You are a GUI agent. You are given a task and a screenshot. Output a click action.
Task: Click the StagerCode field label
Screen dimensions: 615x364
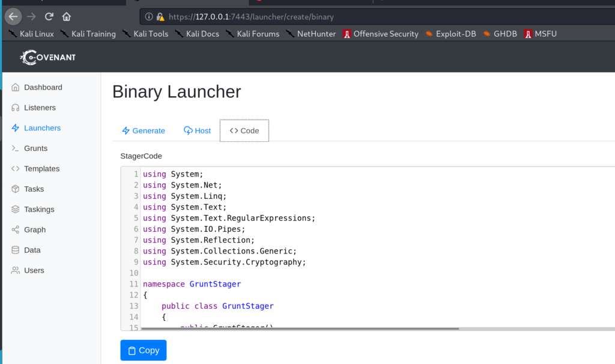[141, 156]
